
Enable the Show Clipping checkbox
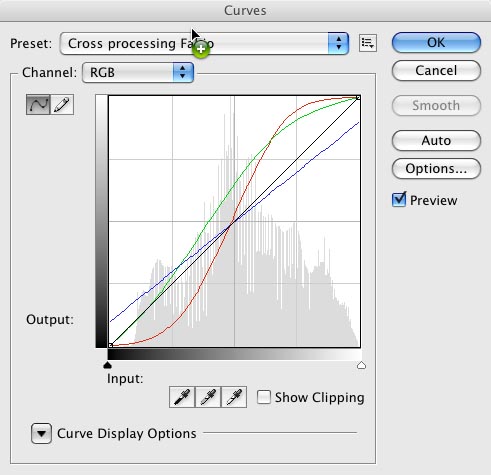point(264,397)
